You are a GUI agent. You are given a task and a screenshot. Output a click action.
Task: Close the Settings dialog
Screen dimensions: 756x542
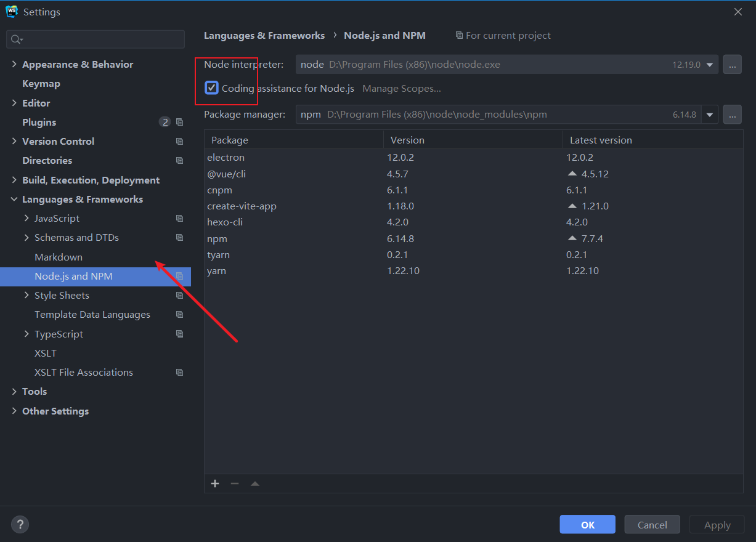pyautogui.click(x=738, y=12)
